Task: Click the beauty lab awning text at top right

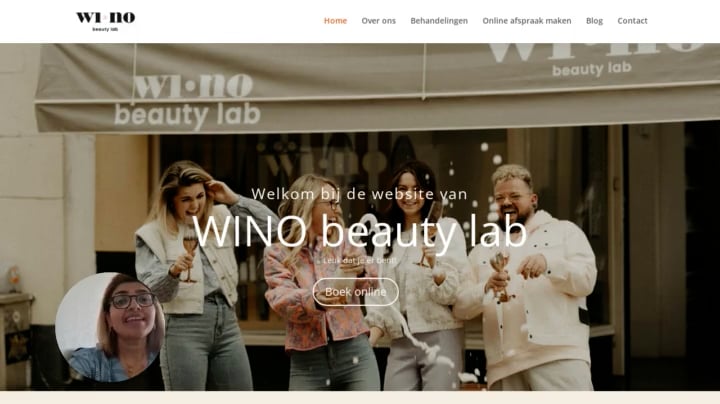Action: [591, 69]
